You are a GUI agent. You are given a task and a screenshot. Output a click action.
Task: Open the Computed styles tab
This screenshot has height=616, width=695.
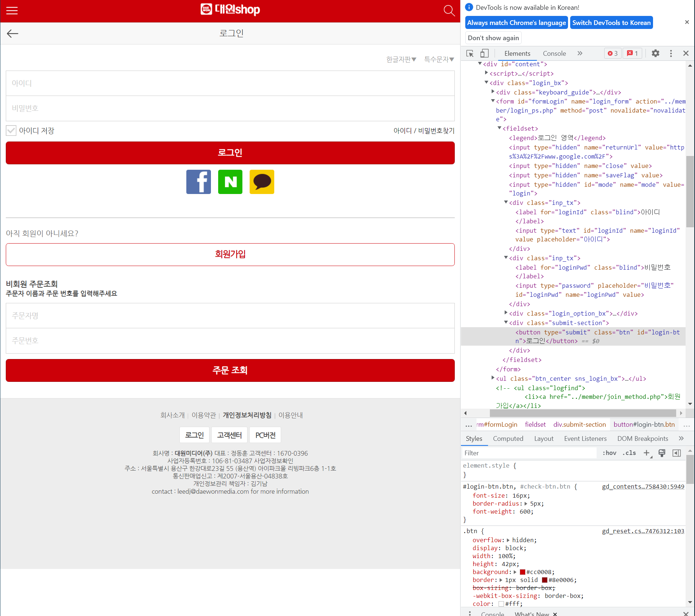point(508,438)
